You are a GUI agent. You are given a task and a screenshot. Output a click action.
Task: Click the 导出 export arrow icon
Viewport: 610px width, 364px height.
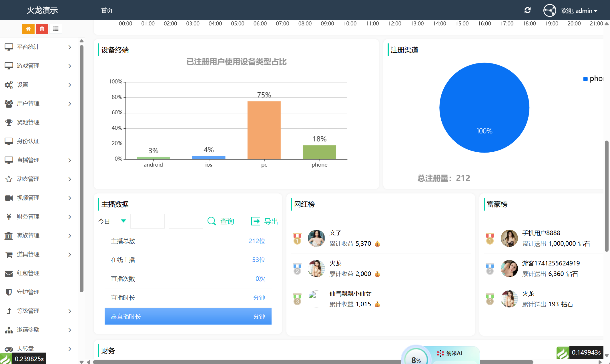tap(255, 221)
